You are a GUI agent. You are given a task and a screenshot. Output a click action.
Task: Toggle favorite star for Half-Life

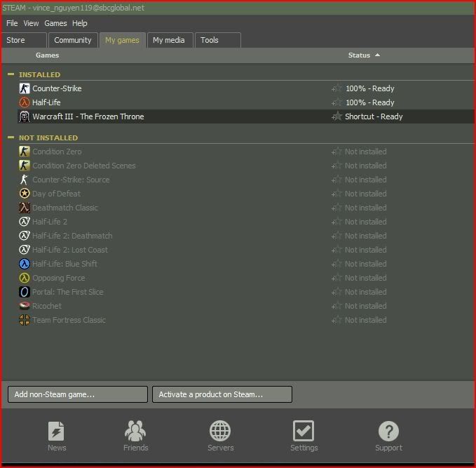(x=336, y=102)
